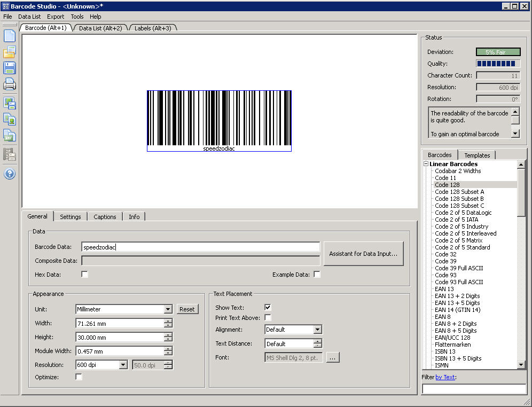532x407 pixels.
Task: Copy barcode image to clipboard icon
Action: (x=10, y=119)
